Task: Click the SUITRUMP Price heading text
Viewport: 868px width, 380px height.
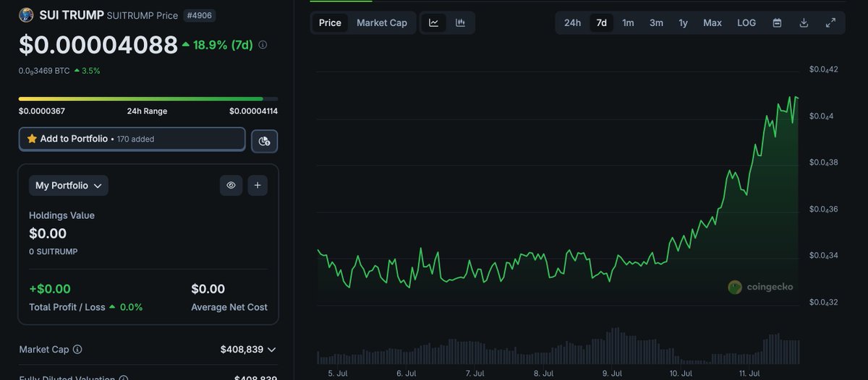Action: pyautogui.click(x=142, y=15)
